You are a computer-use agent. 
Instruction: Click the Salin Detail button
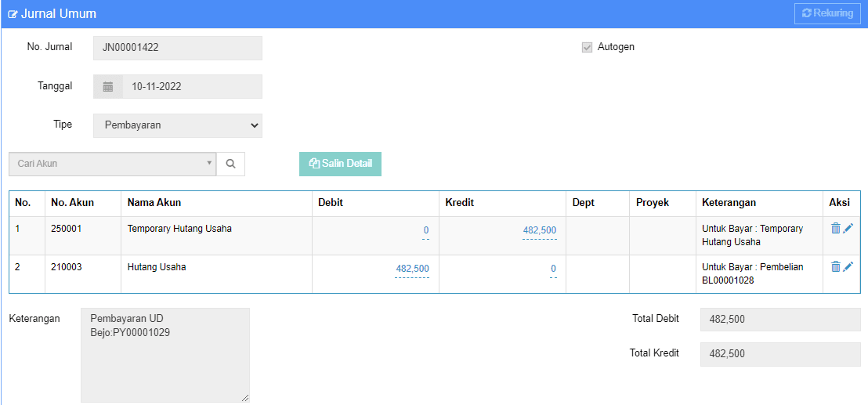[341, 164]
